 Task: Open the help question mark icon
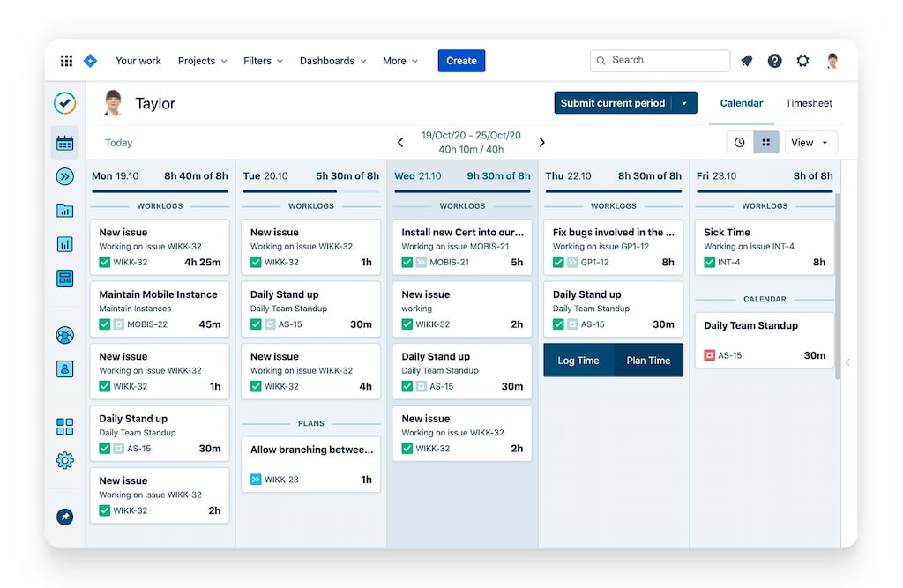tap(774, 61)
